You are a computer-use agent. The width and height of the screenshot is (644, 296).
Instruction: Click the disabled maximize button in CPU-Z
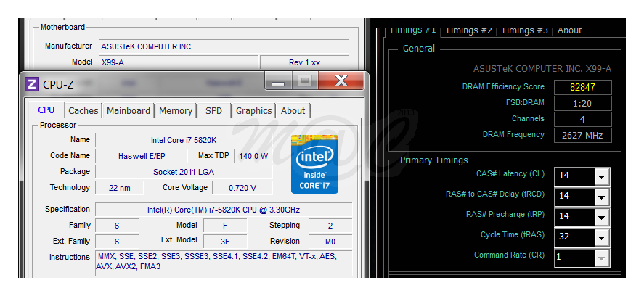point(305,81)
